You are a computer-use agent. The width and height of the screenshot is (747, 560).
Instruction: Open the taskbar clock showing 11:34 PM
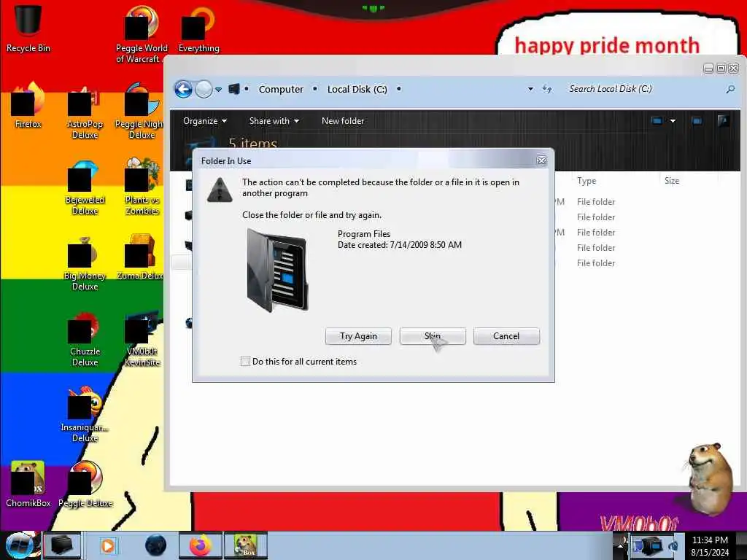coord(710,546)
